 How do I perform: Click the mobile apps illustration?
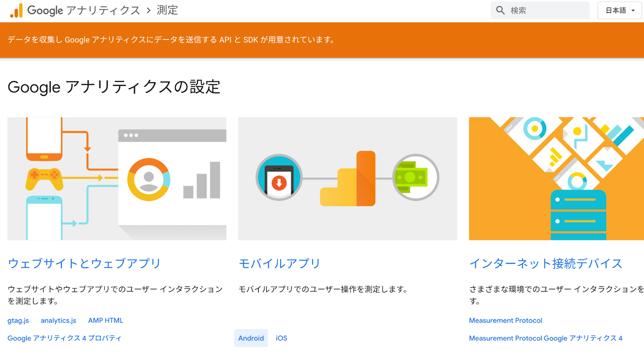[x=348, y=179]
